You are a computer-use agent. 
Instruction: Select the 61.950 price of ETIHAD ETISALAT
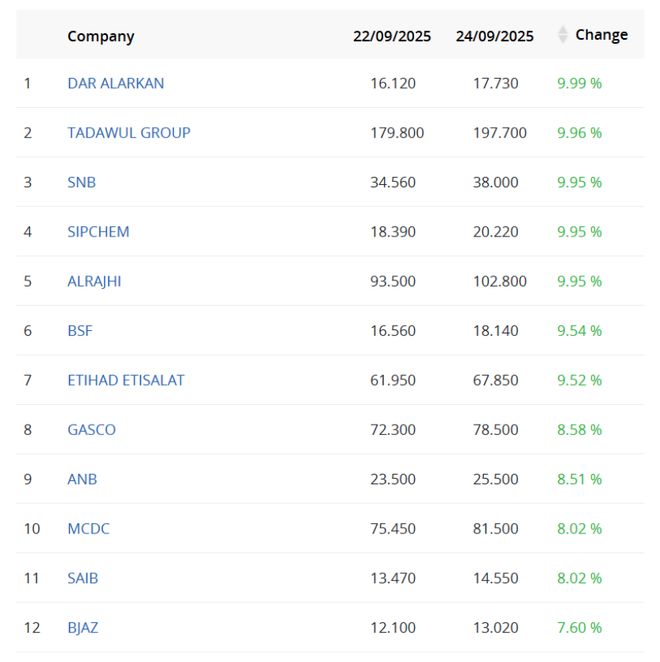click(x=393, y=380)
